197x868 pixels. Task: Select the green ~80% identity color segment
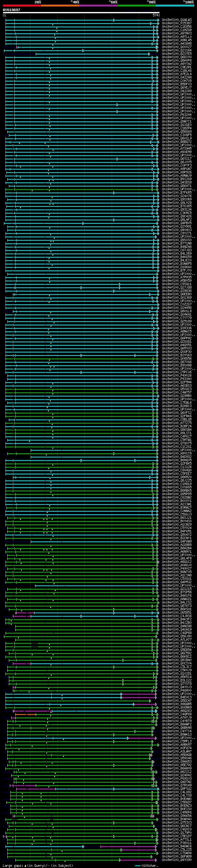tap(136, 6)
